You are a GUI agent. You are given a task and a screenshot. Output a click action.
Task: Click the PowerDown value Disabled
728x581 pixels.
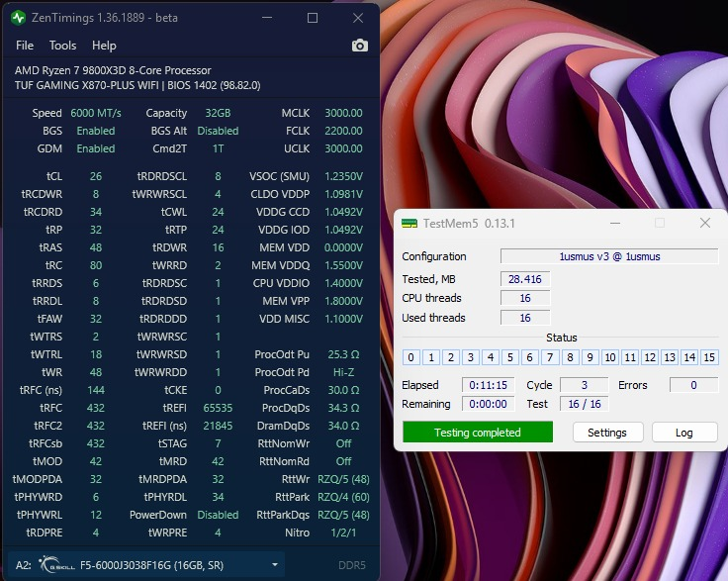218,515
